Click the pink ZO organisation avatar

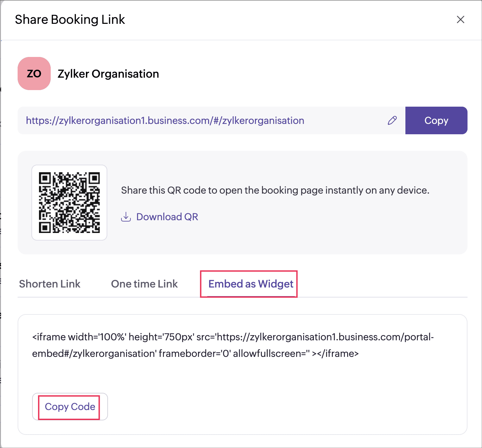click(34, 74)
